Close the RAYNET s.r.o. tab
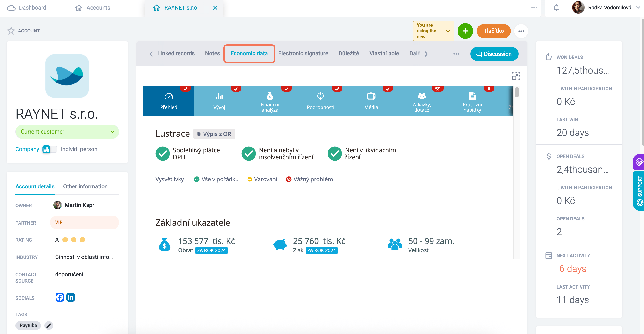 215,8
